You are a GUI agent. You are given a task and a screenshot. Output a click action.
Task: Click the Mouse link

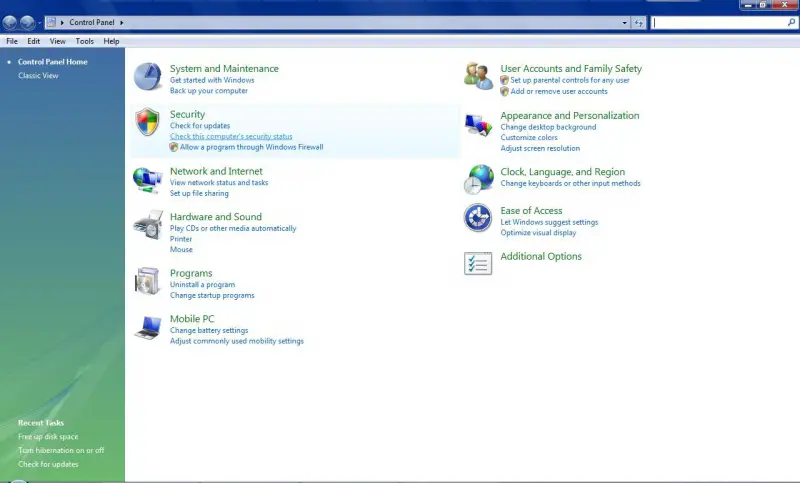click(181, 249)
